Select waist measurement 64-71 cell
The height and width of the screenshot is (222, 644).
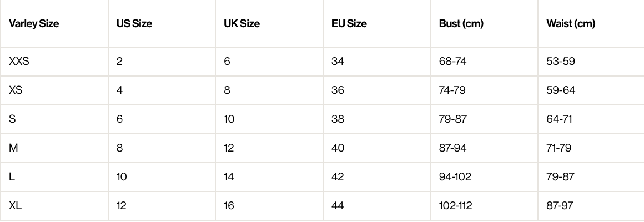click(x=559, y=119)
